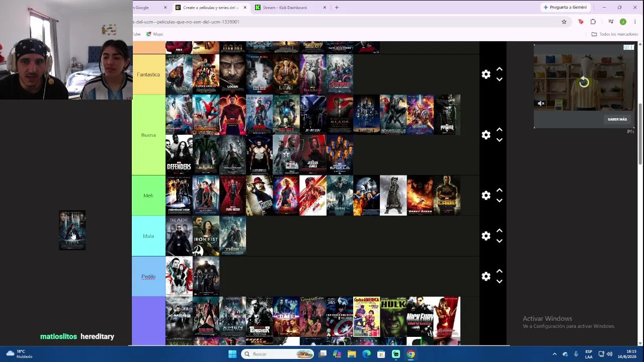644x362 pixels.
Task: Select the Fantastica tier label
Action: 148,74
